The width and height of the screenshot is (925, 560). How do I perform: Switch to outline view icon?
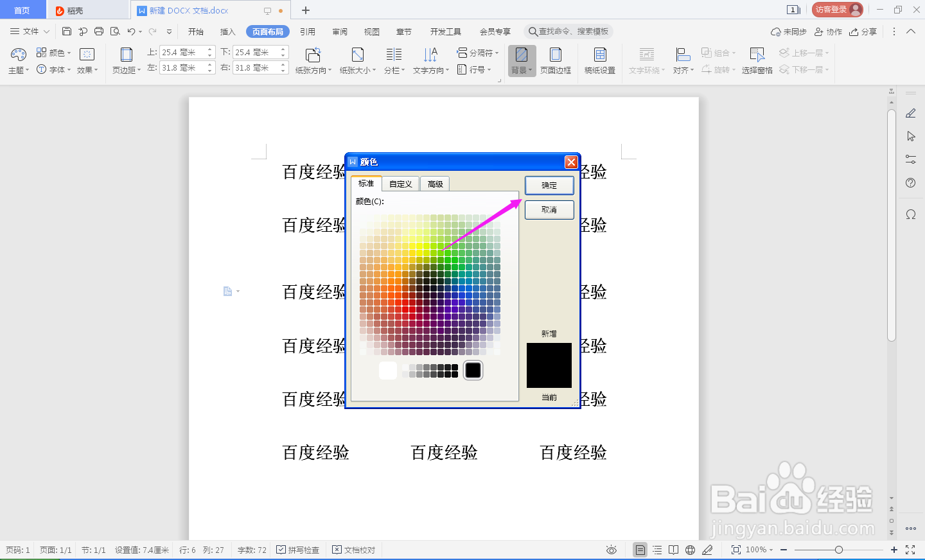tap(657, 550)
